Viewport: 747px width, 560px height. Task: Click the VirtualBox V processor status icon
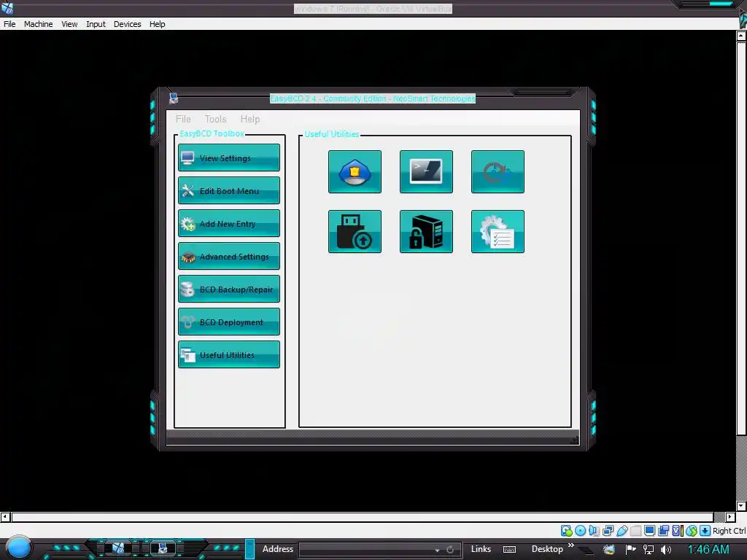(x=678, y=531)
